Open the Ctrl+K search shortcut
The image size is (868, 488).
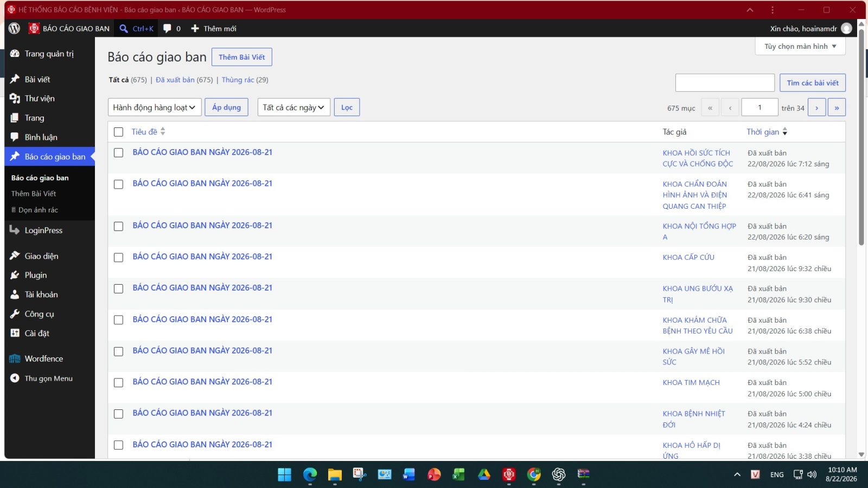point(137,28)
